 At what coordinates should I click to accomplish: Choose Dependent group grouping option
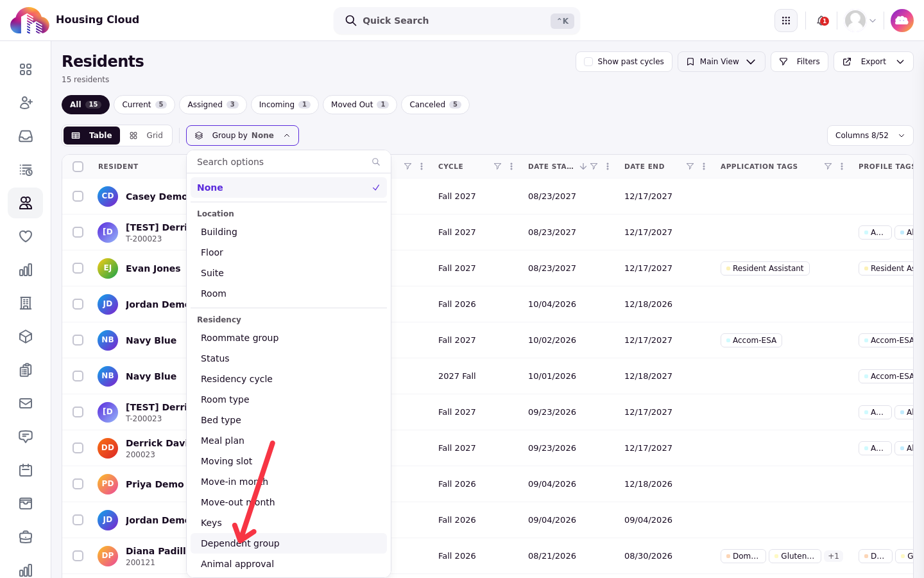(x=289, y=543)
